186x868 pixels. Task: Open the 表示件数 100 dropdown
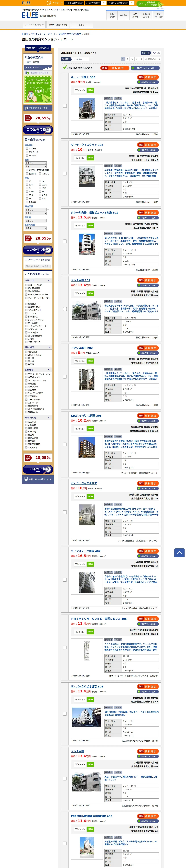click(x=156, y=53)
